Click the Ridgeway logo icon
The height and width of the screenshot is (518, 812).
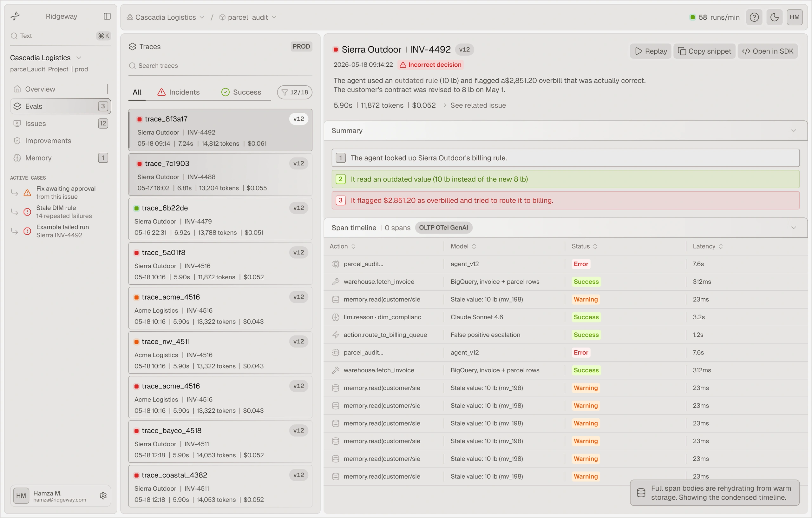(15, 16)
